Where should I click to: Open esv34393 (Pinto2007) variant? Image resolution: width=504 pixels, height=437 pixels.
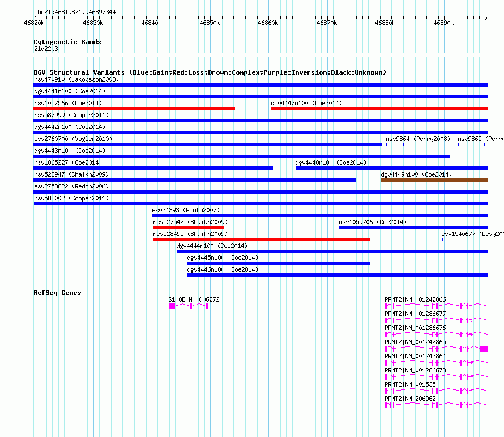[x=320, y=216]
